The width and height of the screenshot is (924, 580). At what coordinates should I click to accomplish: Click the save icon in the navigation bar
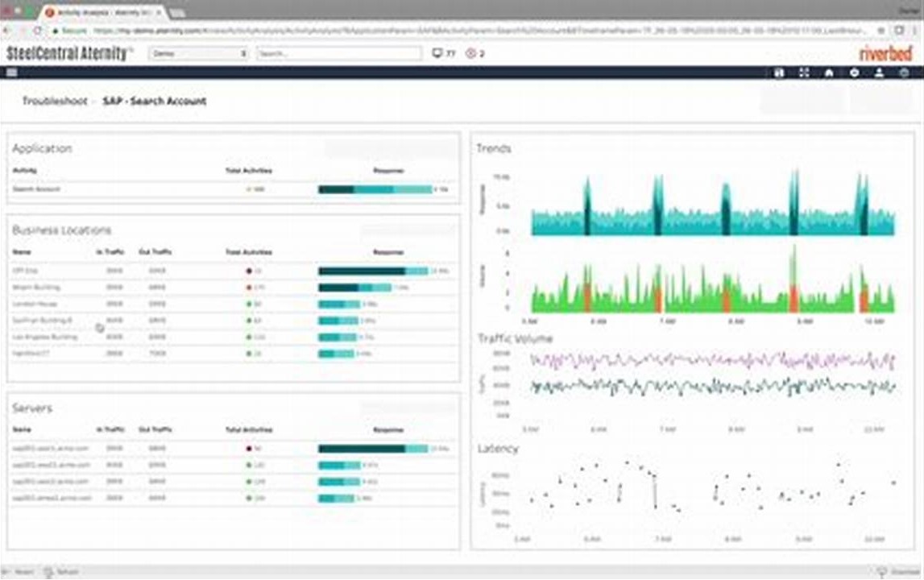point(778,72)
